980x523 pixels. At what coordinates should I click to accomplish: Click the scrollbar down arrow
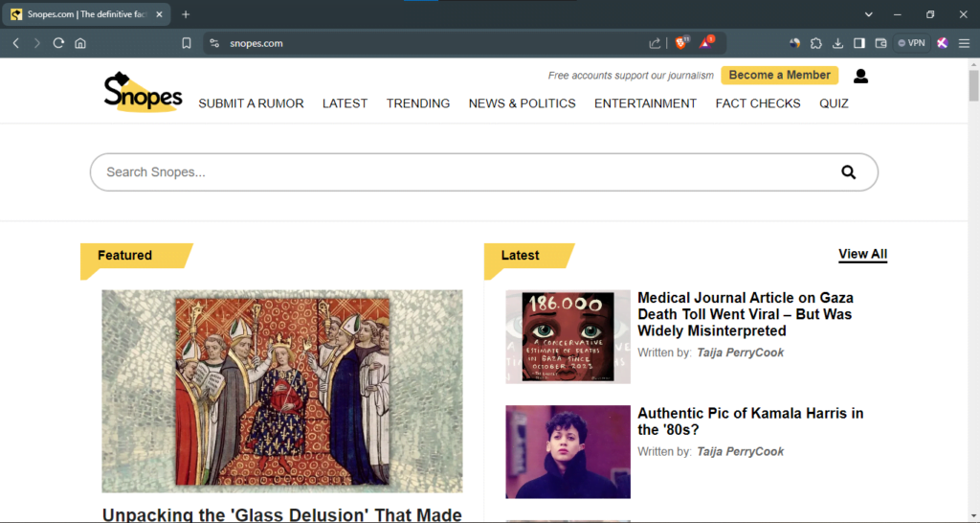[x=973, y=516]
